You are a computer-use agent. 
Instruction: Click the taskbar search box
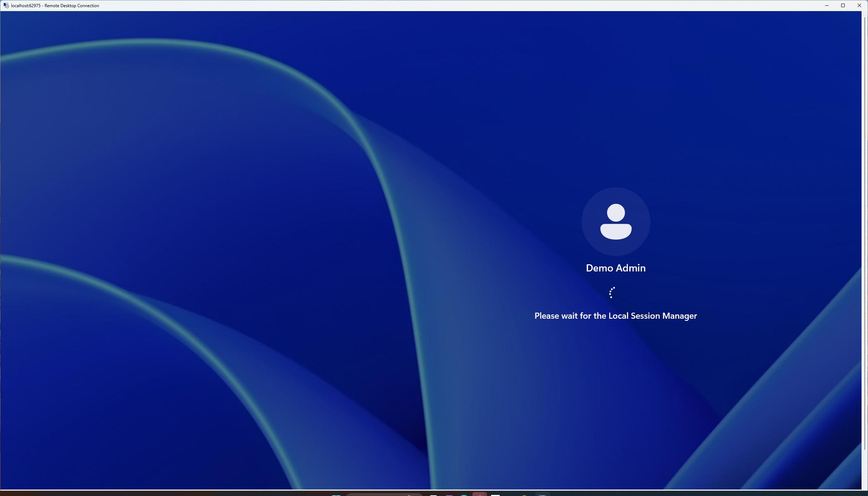(x=384, y=494)
